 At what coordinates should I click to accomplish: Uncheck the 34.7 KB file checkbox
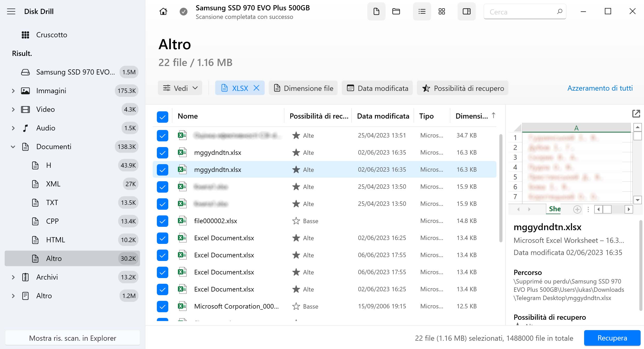pyautogui.click(x=163, y=136)
